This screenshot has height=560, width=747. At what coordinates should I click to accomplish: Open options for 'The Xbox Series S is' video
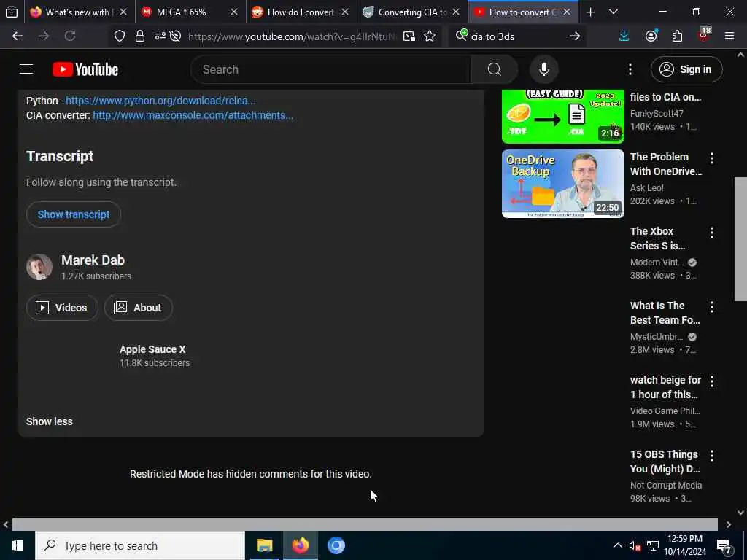pyautogui.click(x=712, y=233)
